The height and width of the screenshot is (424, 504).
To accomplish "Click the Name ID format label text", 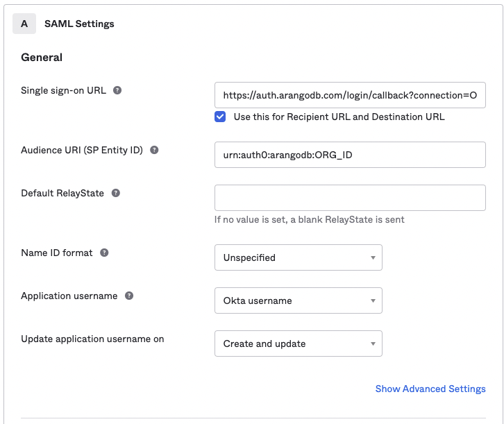I will [x=56, y=253].
